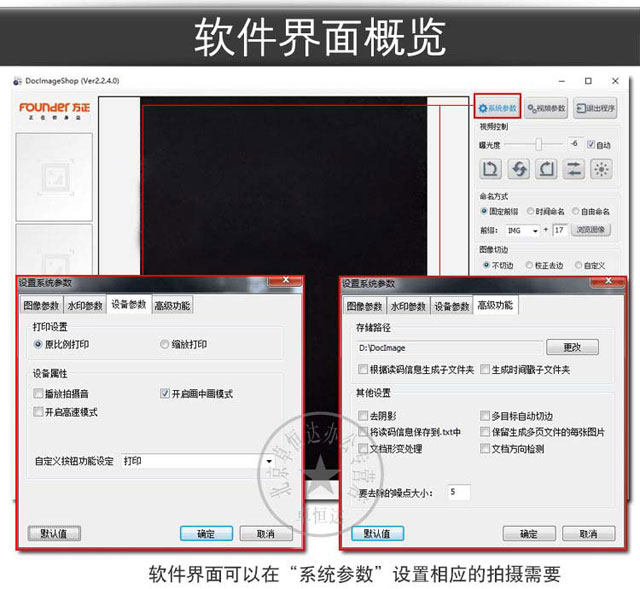Switch to 设备参数 tab in right dialog

click(x=451, y=306)
